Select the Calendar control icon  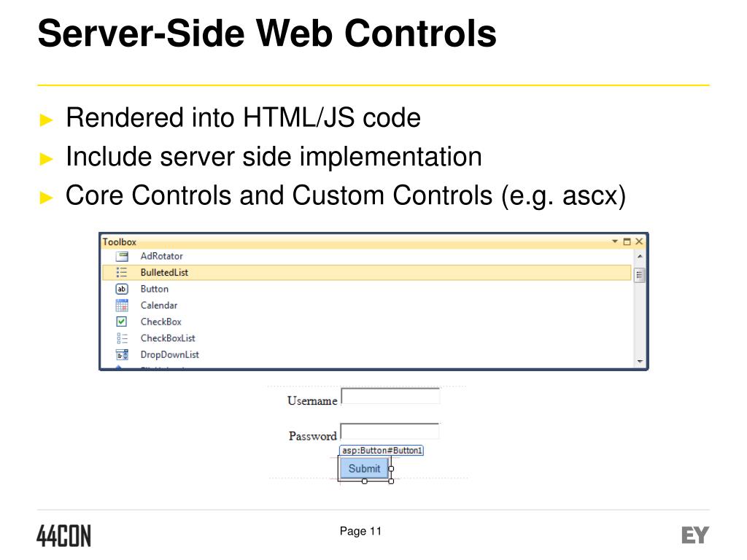[x=122, y=306]
